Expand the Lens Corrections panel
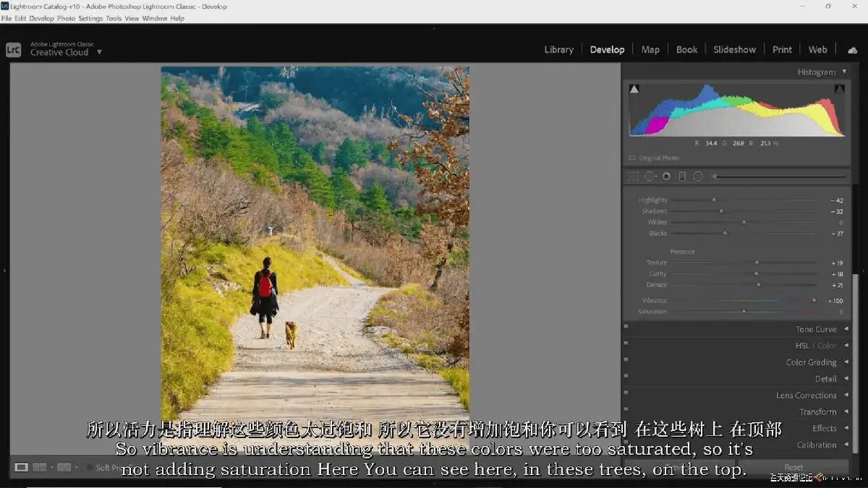The width and height of the screenshot is (868, 488). tap(846, 395)
